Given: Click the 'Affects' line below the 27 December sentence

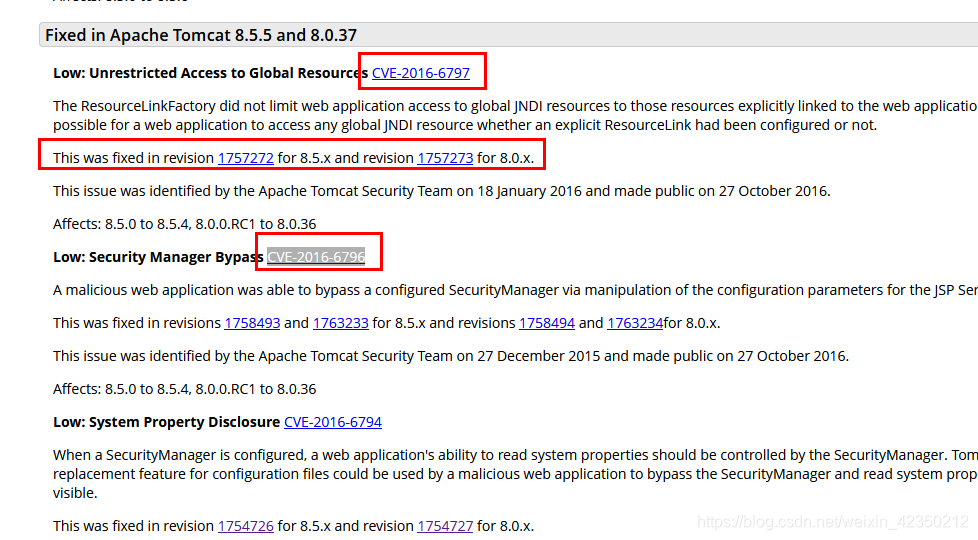Looking at the screenshot, I should point(185,389).
